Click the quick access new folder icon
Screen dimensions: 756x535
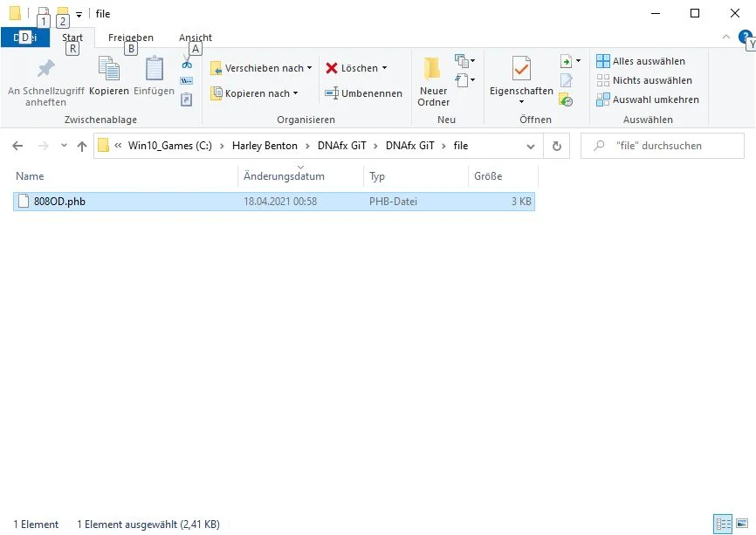click(x=62, y=13)
